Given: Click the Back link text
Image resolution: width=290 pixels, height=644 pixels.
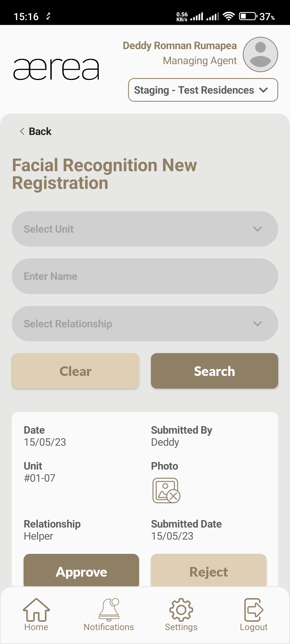Looking at the screenshot, I should 40,131.
